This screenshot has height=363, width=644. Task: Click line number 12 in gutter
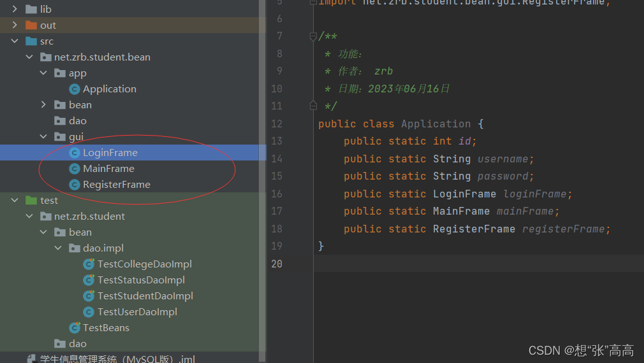pyautogui.click(x=277, y=124)
